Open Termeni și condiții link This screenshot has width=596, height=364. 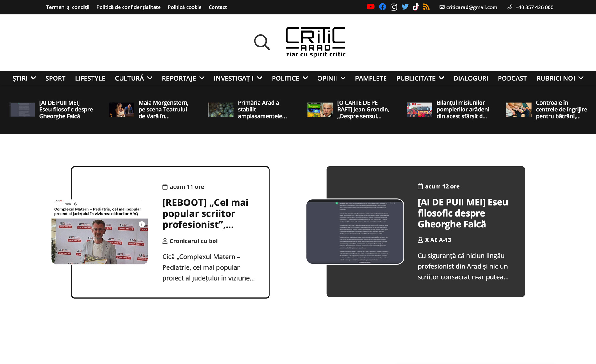point(68,7)
